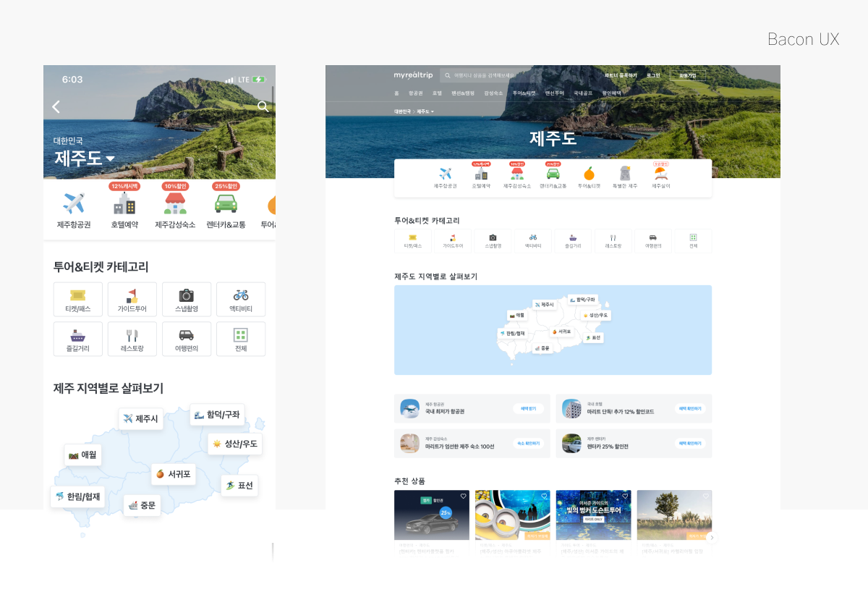Open 제주항공권 airplane icon in mobile view
868x608 pixels.
click(72, 204)
